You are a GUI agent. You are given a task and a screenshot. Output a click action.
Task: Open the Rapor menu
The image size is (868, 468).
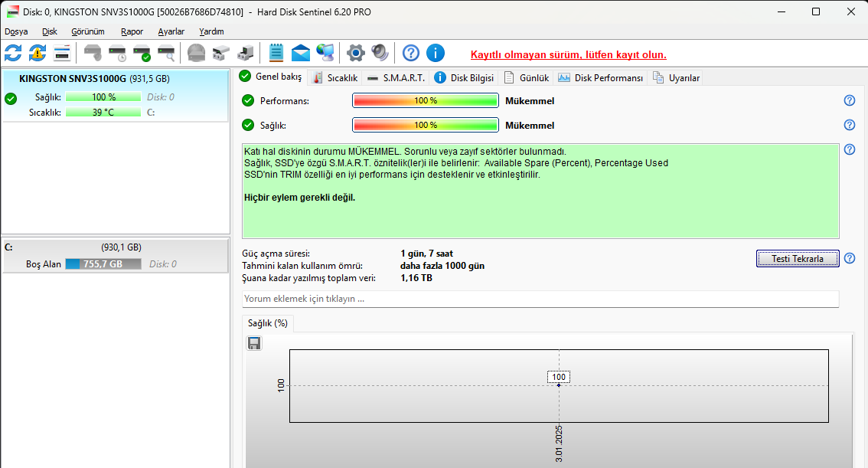pyautogui.click(x=132, y=31)
